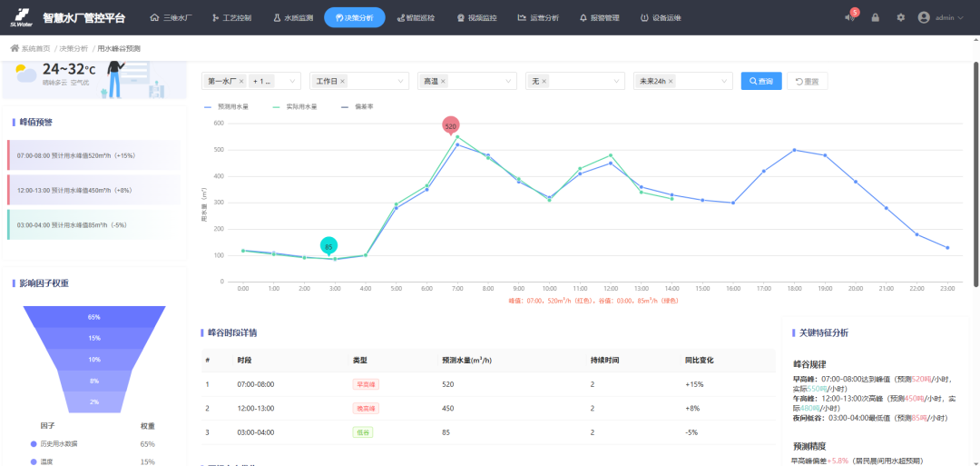The width and height of the screenshot is (980, 466).
Task: Open 报警管理 menu
Action: tap(600, 17)
